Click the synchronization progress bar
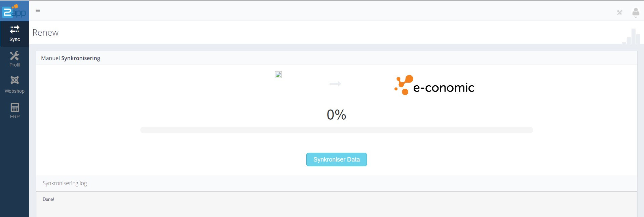644x217 pixels. 336,130
